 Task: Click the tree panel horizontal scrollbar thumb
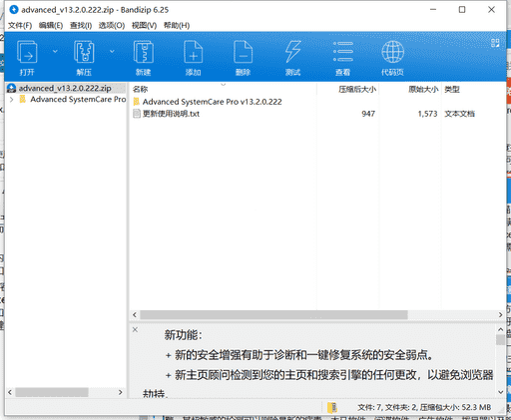click(52, 392)
